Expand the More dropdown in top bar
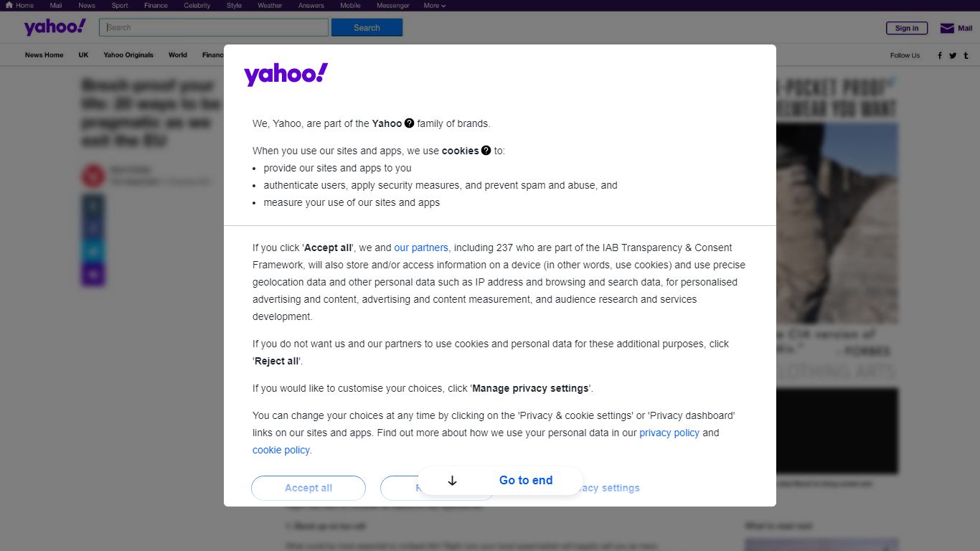980x551 pixels. pos(434,5)
